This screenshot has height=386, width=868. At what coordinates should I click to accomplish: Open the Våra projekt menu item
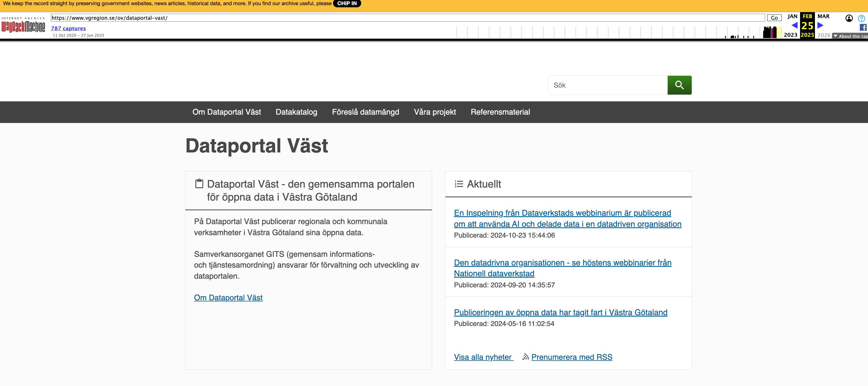pos(435,112)
